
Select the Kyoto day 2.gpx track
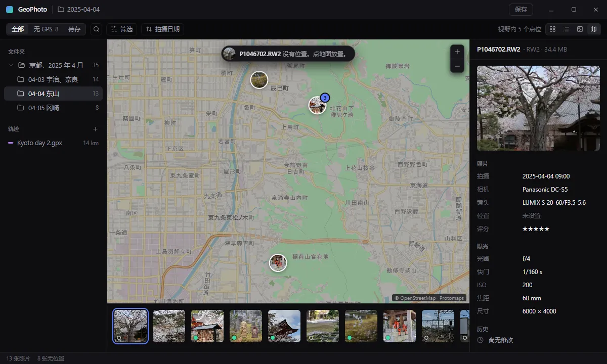(x=53, y=143)
